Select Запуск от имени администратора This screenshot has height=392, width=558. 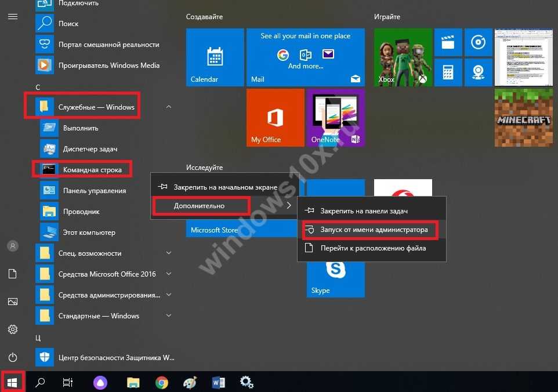374,230
